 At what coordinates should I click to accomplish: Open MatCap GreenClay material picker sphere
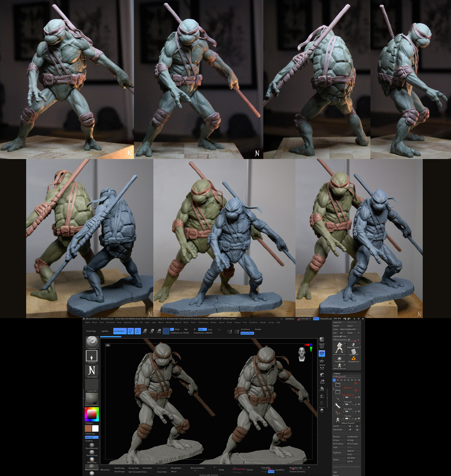point(92,398)
